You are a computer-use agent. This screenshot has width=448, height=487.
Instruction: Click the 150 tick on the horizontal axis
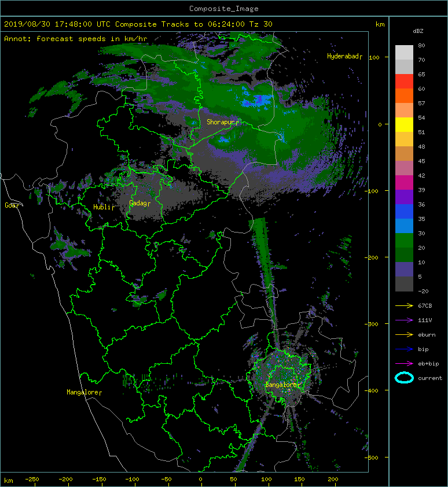[299, 479]
